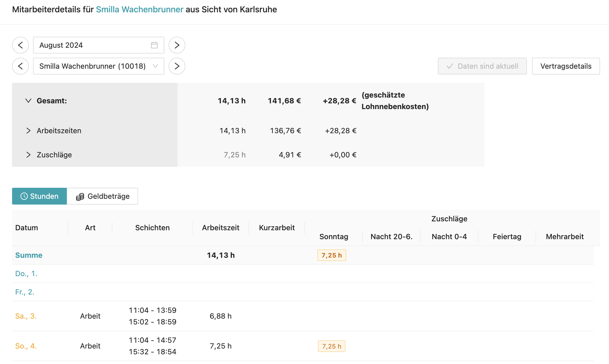Expand the Zuschläge row

point(29,155)
